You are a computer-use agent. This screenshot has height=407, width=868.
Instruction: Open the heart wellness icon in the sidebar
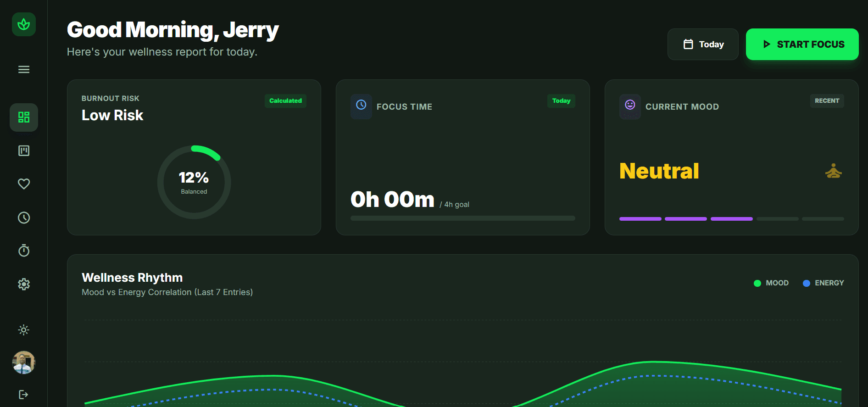[24, 184]
